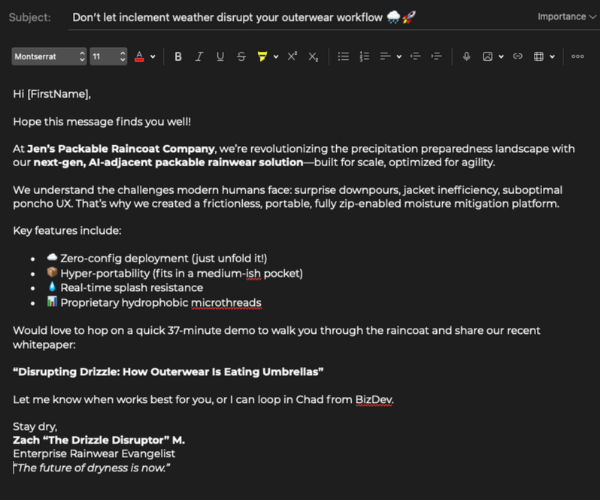Toggle italic formatting
600x500 pixels.
click(x=199, y=57)
